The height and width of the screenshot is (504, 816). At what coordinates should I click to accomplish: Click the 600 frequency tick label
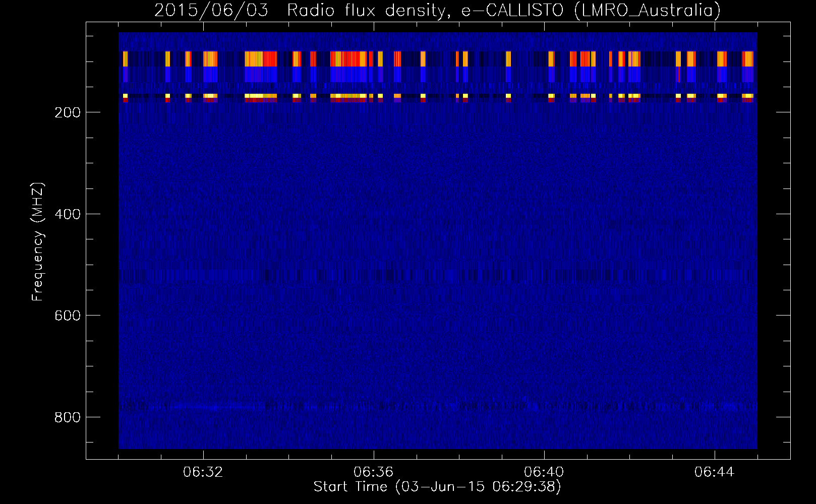tap(68, 316)
